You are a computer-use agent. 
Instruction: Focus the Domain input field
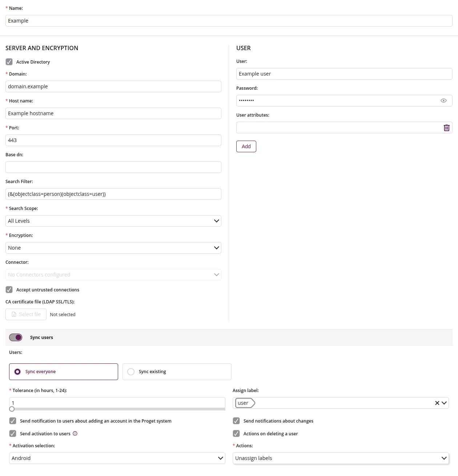point(113,86)
